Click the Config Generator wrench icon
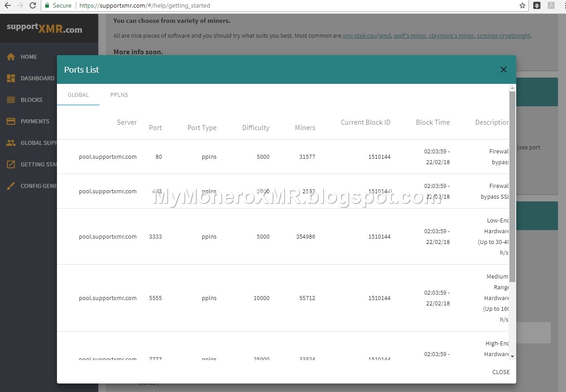Image resolution: width=566 pixels, height=392 pixels. 10,186
